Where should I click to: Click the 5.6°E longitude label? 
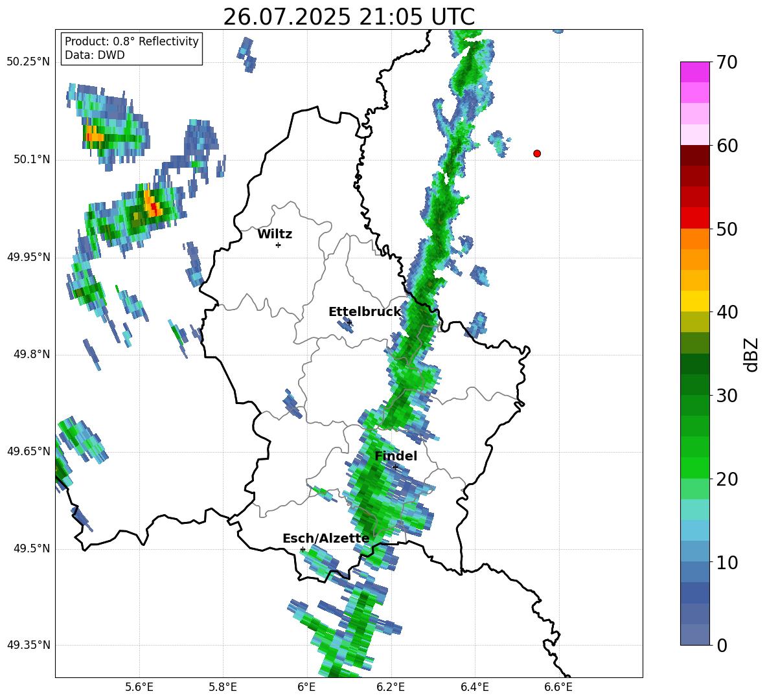click(139, 687)
